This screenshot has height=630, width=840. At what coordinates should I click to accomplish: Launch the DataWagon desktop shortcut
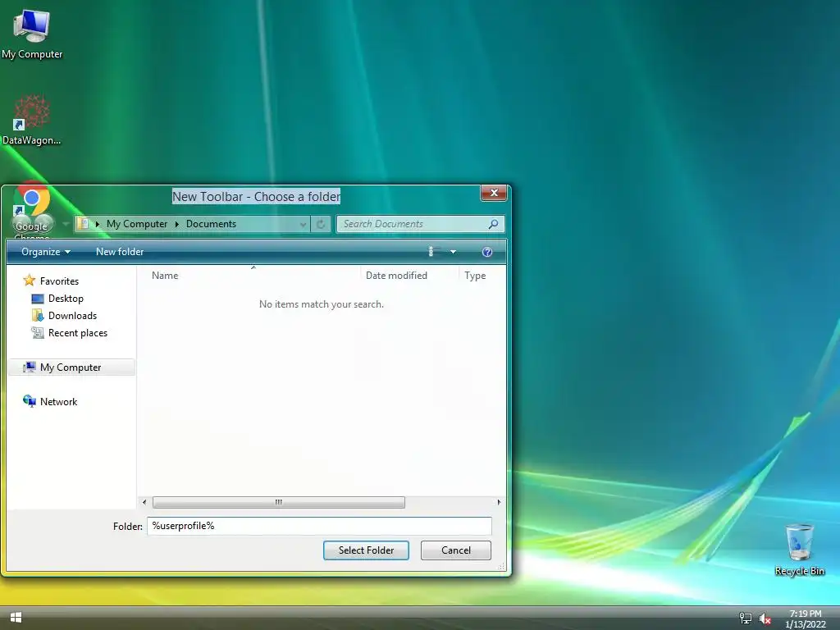(32, 120)
